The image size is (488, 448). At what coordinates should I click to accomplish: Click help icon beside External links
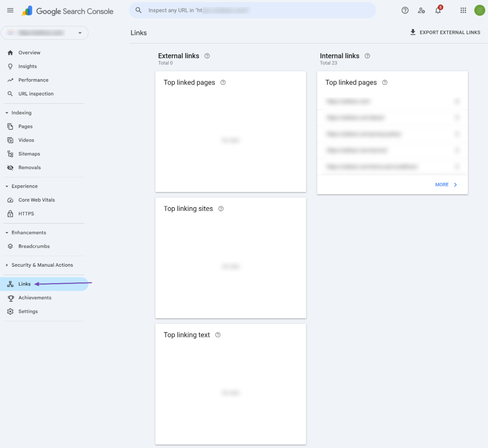pyautogui.click(x=207, y=56)
